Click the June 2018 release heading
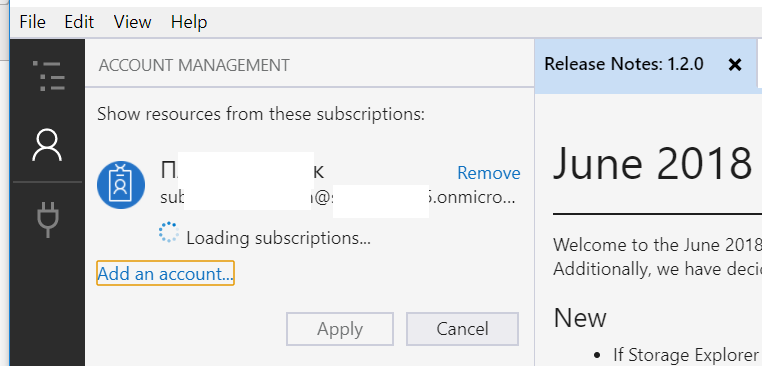This screenshot has height=366, width=762. point(652,164)
